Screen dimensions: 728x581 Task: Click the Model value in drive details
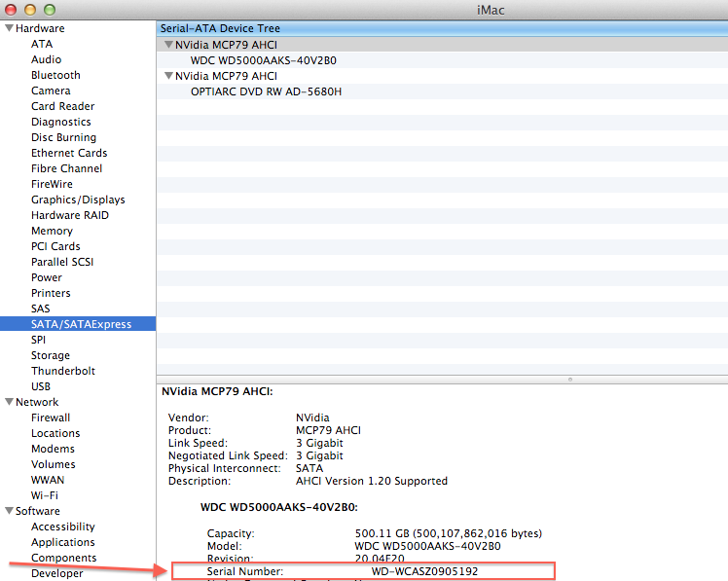coord(427,546)
